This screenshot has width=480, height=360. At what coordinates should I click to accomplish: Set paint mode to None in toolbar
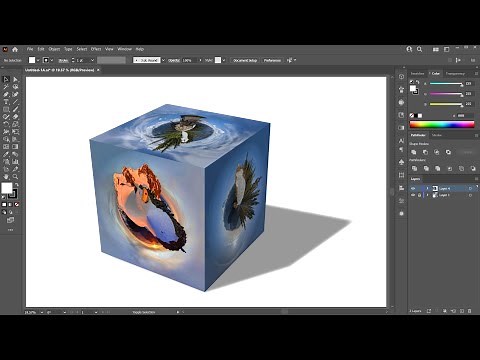pos(16,204)
